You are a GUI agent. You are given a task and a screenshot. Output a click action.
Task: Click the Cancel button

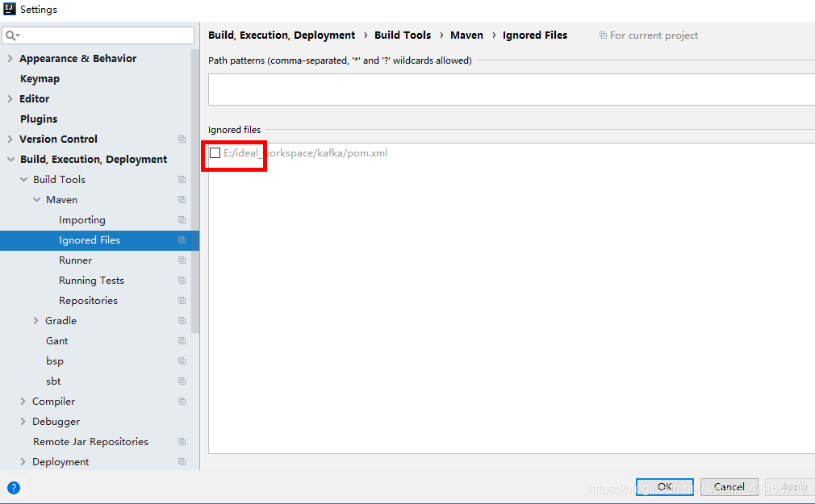coord(729,487)
